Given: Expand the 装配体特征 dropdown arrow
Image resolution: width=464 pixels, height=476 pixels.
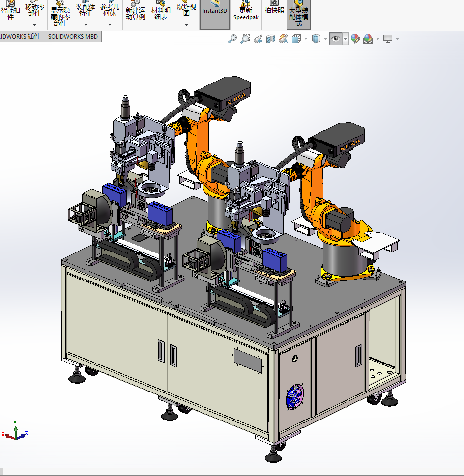Looking at the screenshot, I should 86,25.
